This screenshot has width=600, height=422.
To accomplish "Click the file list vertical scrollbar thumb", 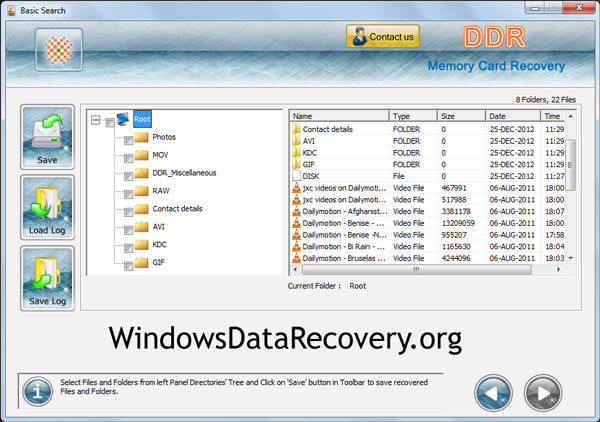I will [x=570, y=165].
